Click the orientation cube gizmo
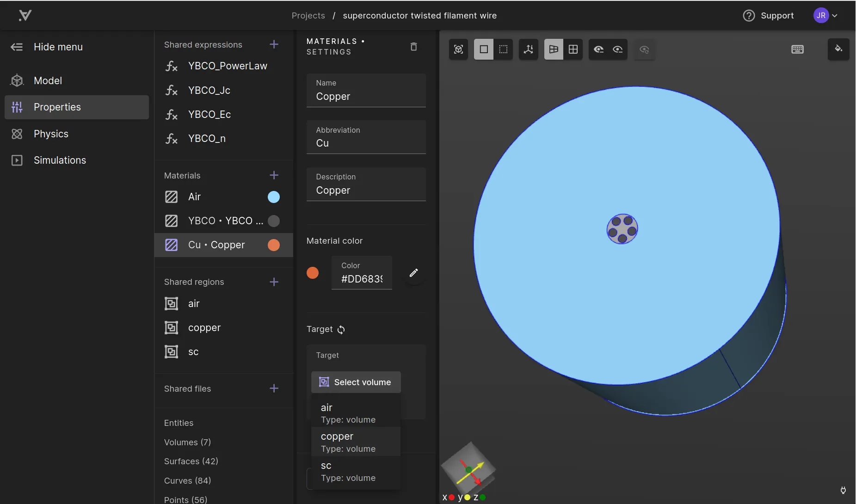856x504 pixels. click(468, 469)
